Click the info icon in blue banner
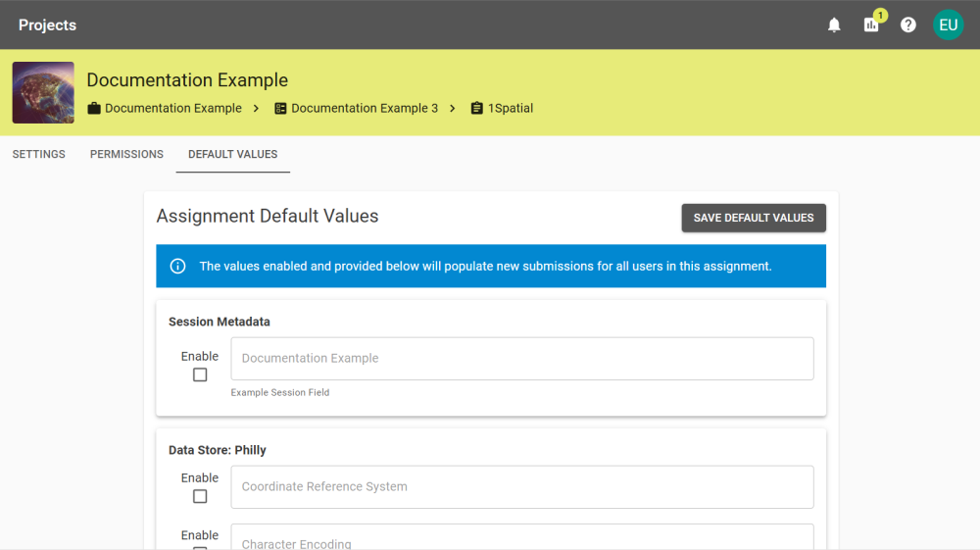This screenshot has width=980, height=550. point(177,267)
